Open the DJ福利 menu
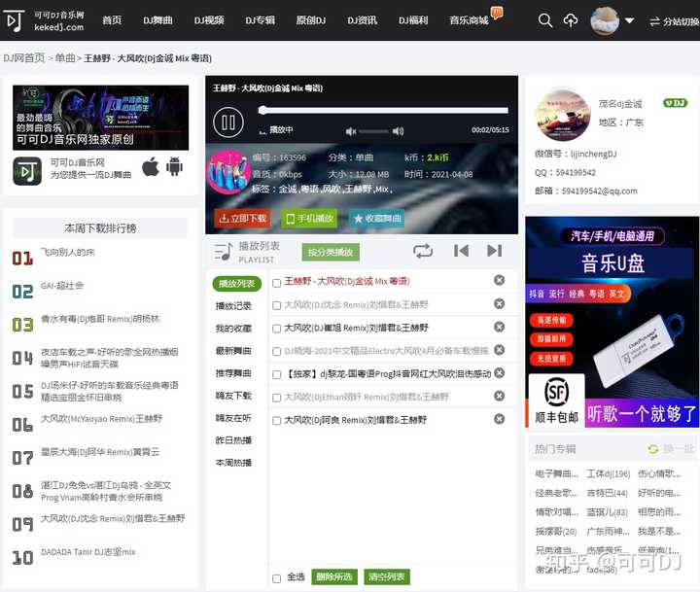 coord(413,20)
